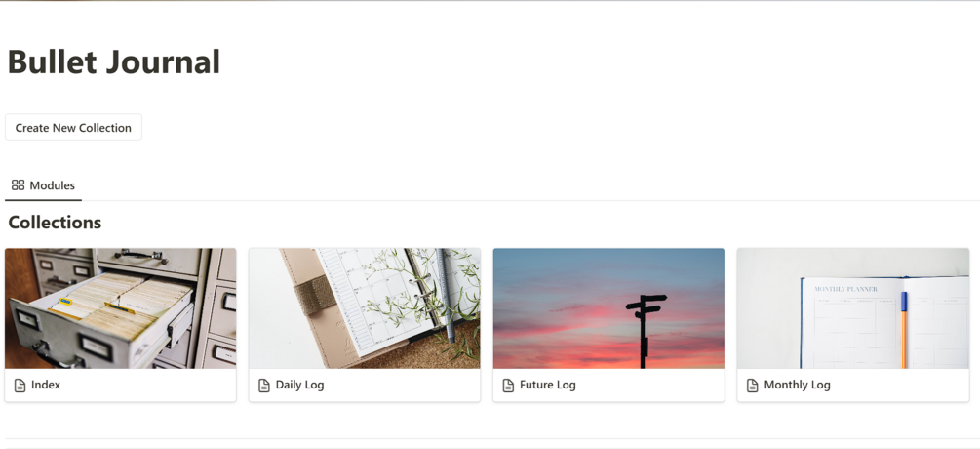This screenshot has width=980, height=449.
Task: Click the signpost silhouette in Future Log cover
Action: point(646,330)
